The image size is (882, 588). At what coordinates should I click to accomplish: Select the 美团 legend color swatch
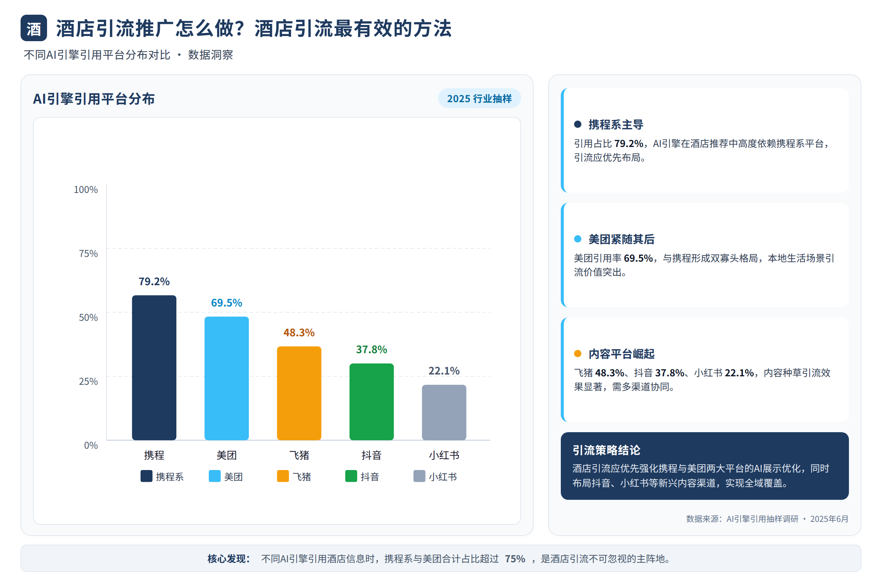coord(215,476)
